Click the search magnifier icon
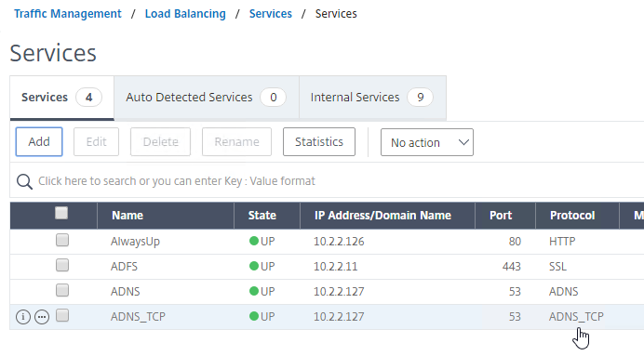644x356 pixels. point(24,181)
